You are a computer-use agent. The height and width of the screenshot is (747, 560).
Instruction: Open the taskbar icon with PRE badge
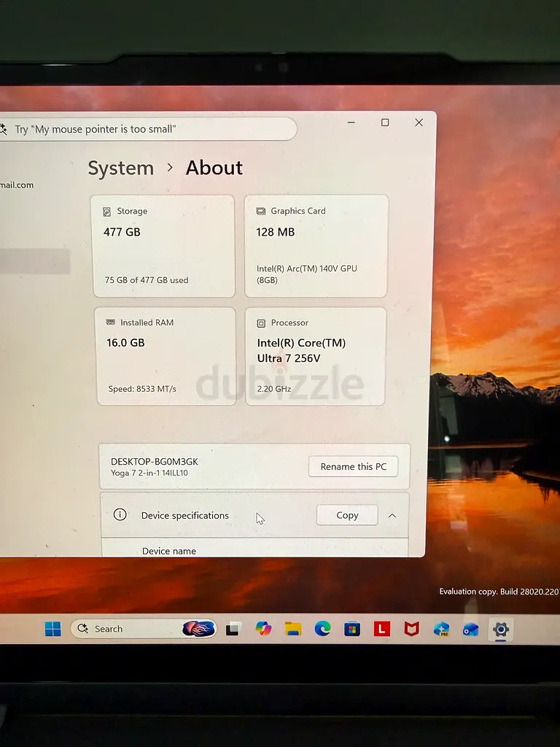coord(441,629)
